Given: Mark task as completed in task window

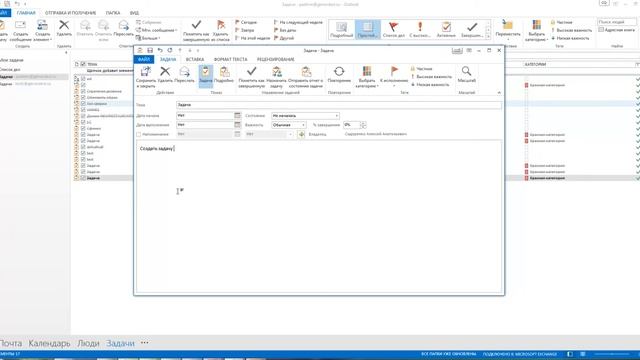Looking at the screenshot, I should coord(251,77).
